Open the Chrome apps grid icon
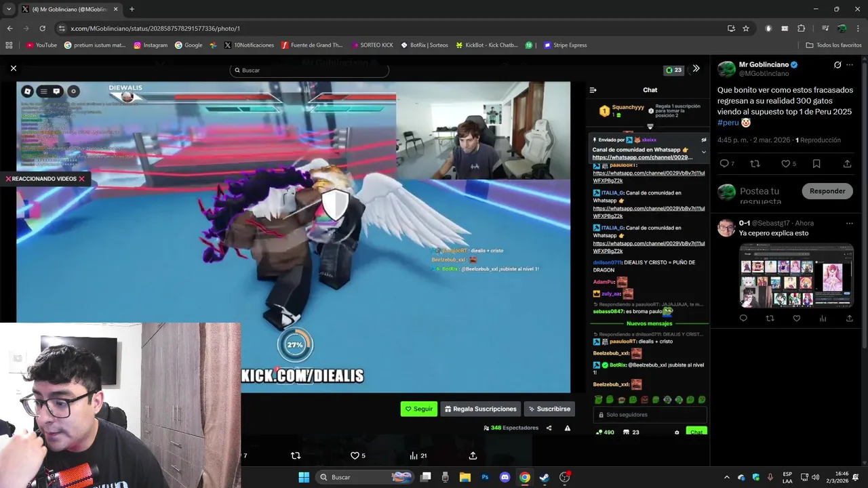868x488 pixels. pos(9,45)
